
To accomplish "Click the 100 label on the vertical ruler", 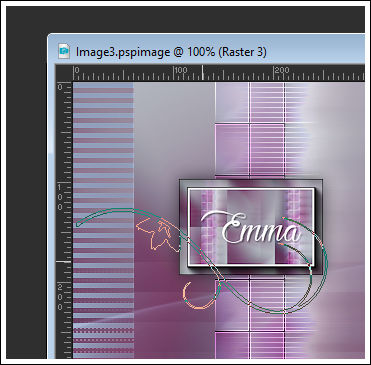I will [x=60, y=197].
